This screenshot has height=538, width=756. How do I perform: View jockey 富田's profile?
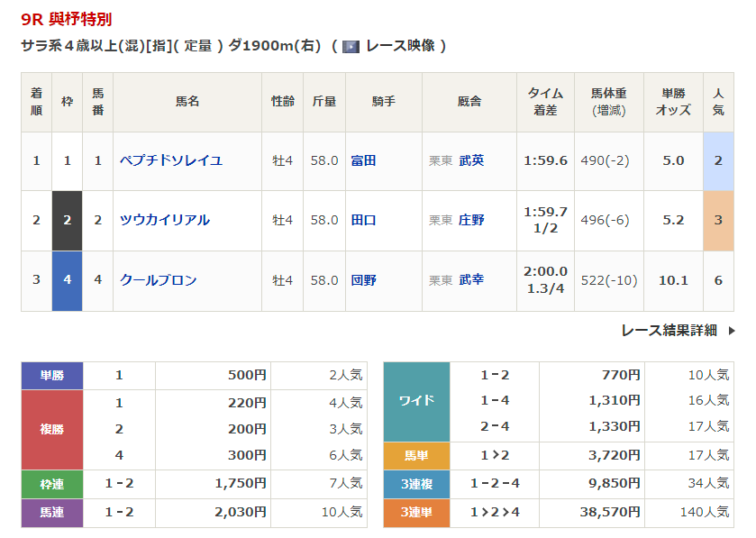click(364, 160)
